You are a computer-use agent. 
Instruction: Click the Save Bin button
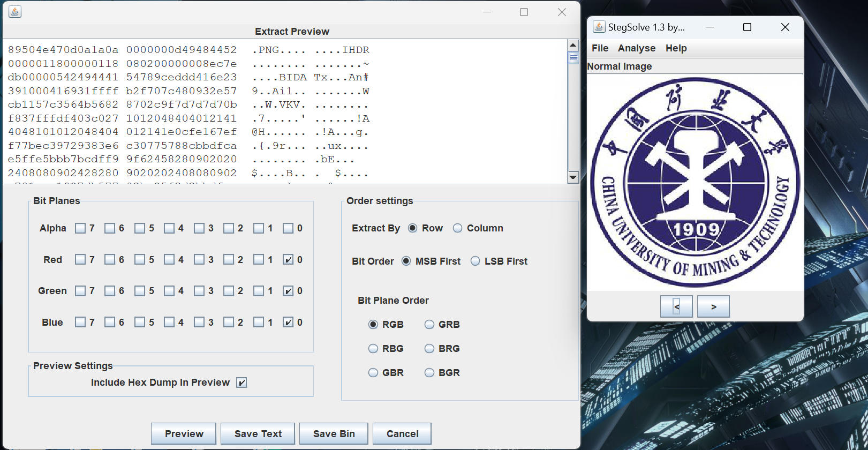pos(334,434)
